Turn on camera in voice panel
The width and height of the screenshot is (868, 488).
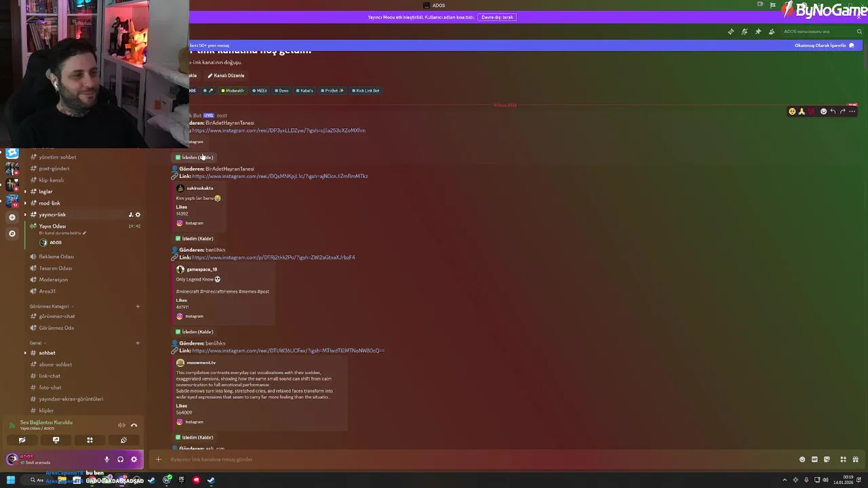pyautogui.click(x=22, y=441)
